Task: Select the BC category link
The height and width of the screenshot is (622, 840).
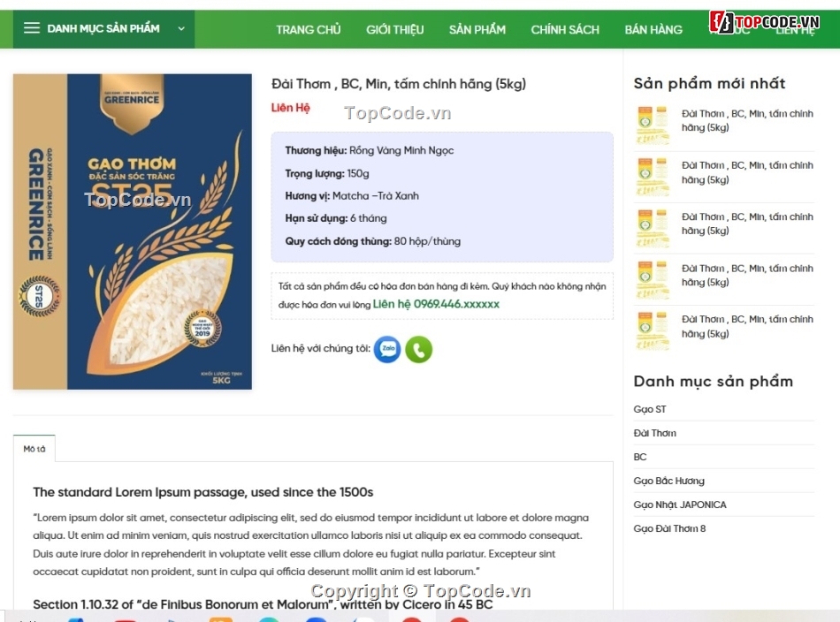Action: (640, 457)
